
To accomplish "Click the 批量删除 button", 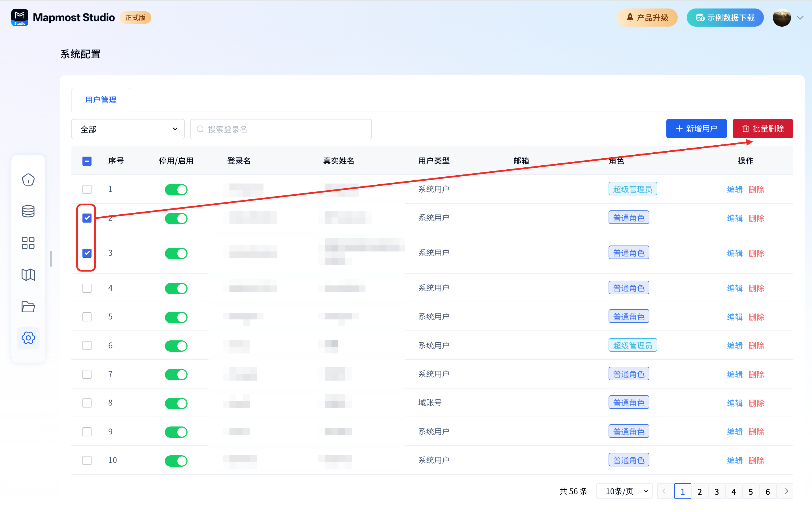I will tap(763, 129).
